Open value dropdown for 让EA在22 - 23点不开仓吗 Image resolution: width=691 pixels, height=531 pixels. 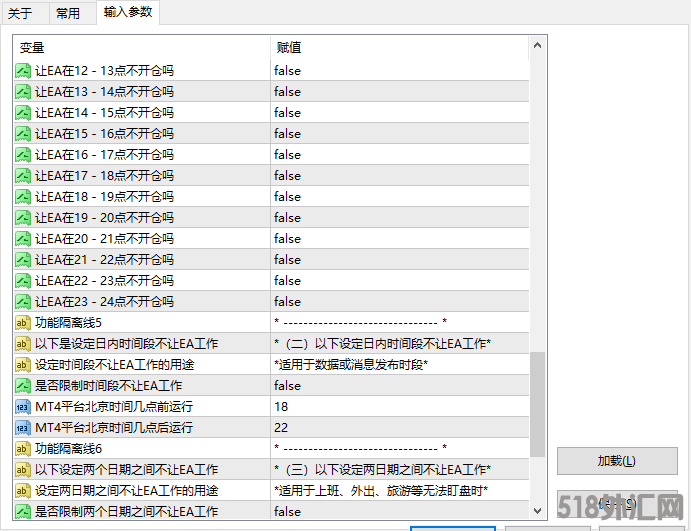click(x=400, y=281)
